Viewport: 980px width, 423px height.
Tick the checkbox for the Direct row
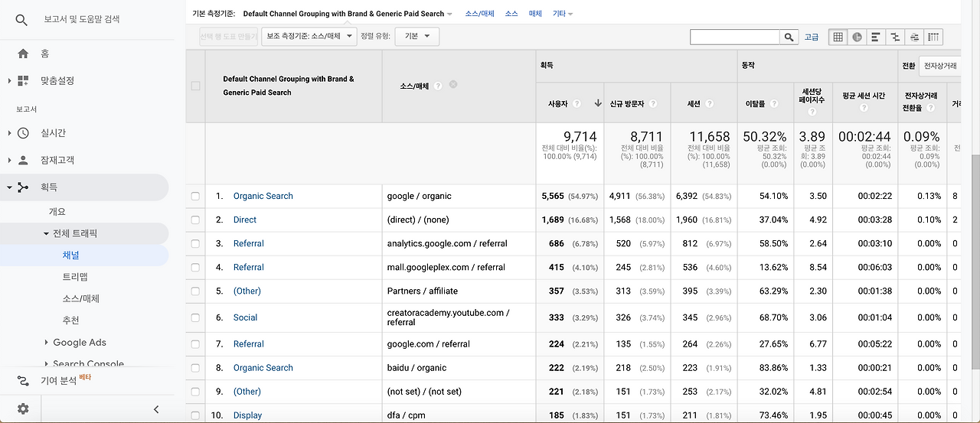(195, 220)
